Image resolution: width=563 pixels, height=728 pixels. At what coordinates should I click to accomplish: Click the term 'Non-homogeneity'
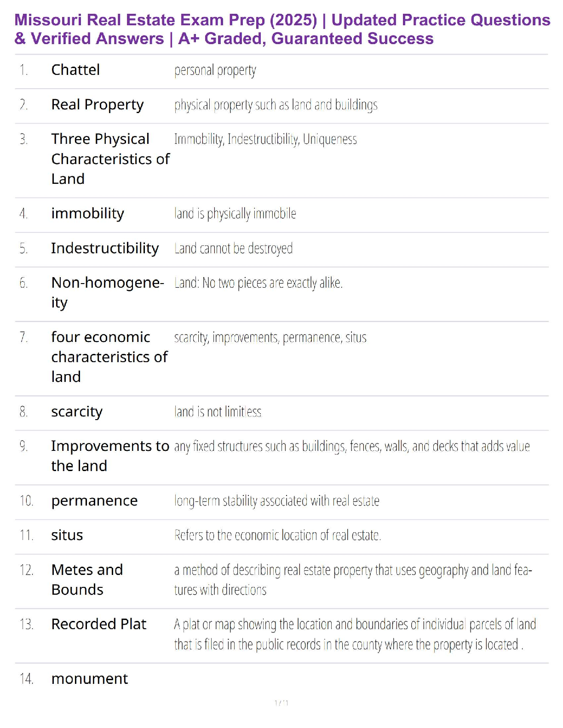[107, 292]
